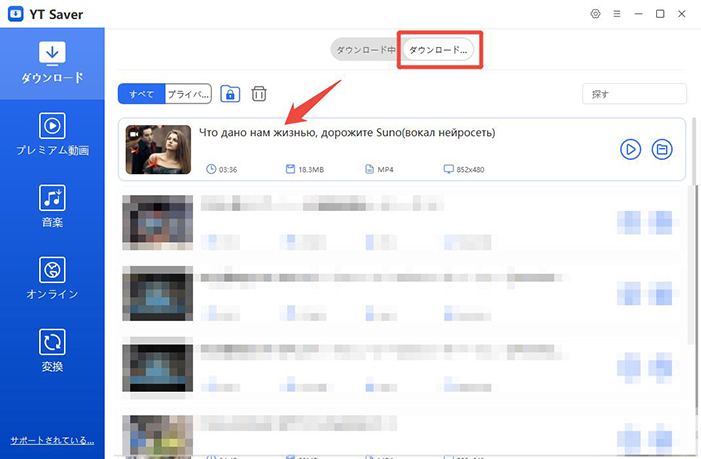Switch to the ダウンロード… completed tab
The width and height of the screenshot is (701, 459).
(x=438, y=50)
